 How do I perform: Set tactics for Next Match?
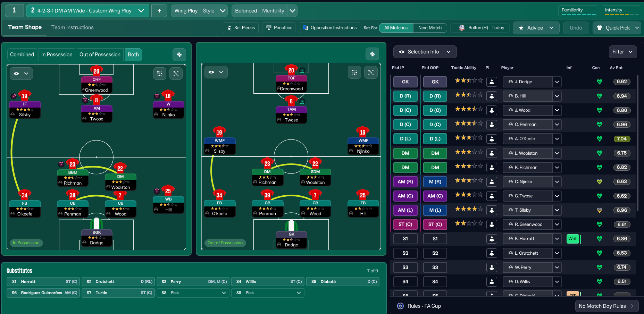(x=430, y=28)
